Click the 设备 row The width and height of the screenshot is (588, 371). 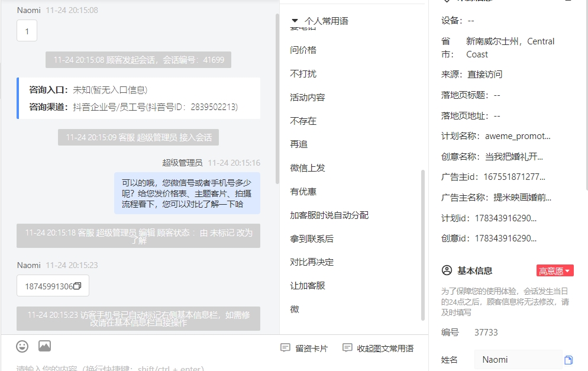[x=457, y=21]
